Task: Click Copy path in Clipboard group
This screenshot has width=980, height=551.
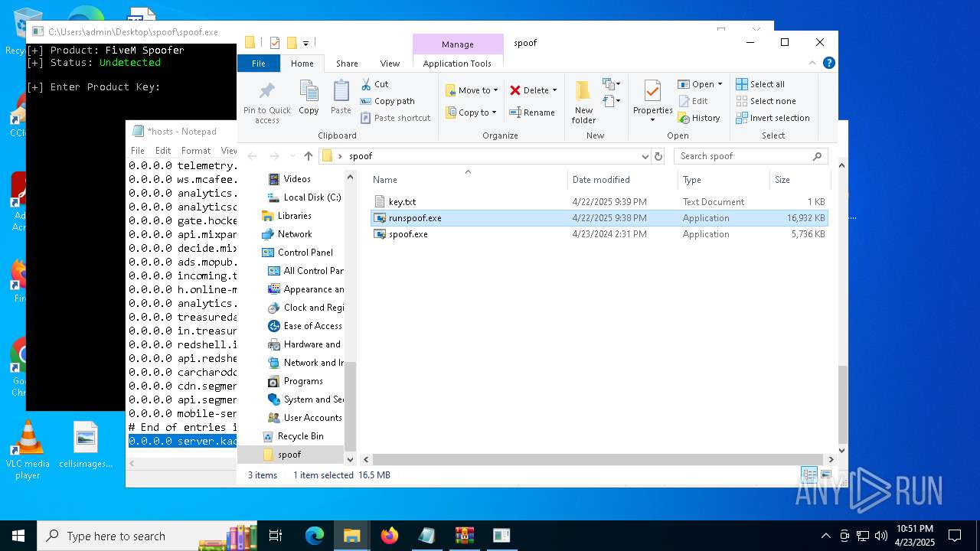Action: point(387,101)
